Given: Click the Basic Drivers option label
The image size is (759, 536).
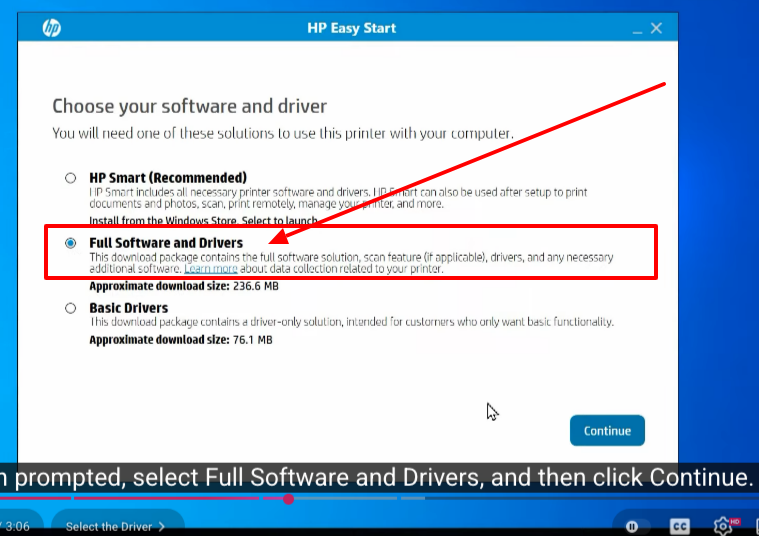Looking at the screenshot, I should [x=129, y=308].
